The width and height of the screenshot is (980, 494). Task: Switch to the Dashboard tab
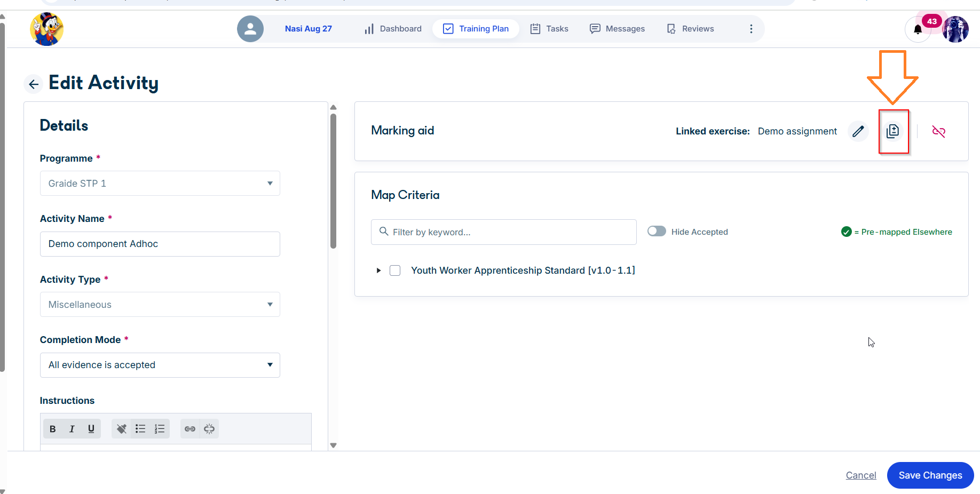click(x=393, y=29)
